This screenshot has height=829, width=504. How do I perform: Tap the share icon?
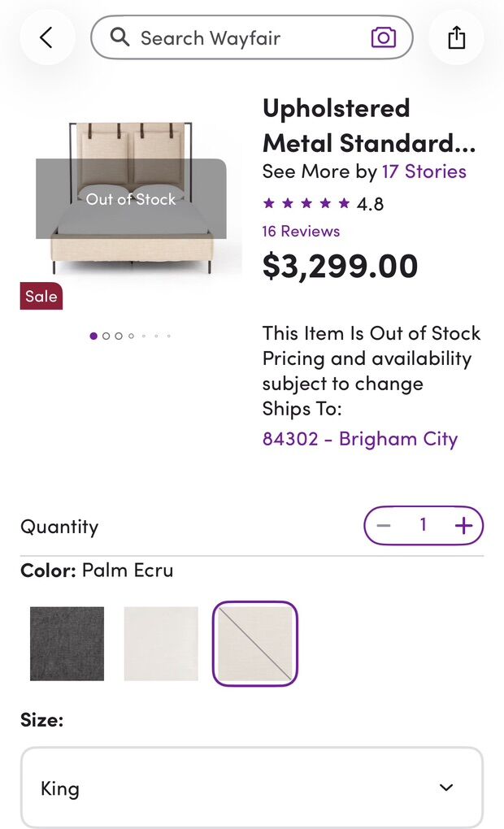(x=457, y=37)
